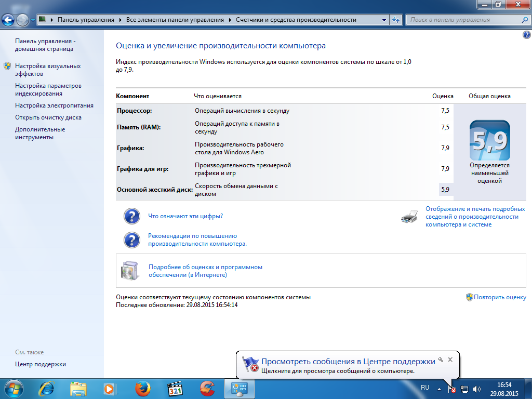Open 'Центр поддержки' link in sidebar

pyautogui.click(x=41, y=364)
